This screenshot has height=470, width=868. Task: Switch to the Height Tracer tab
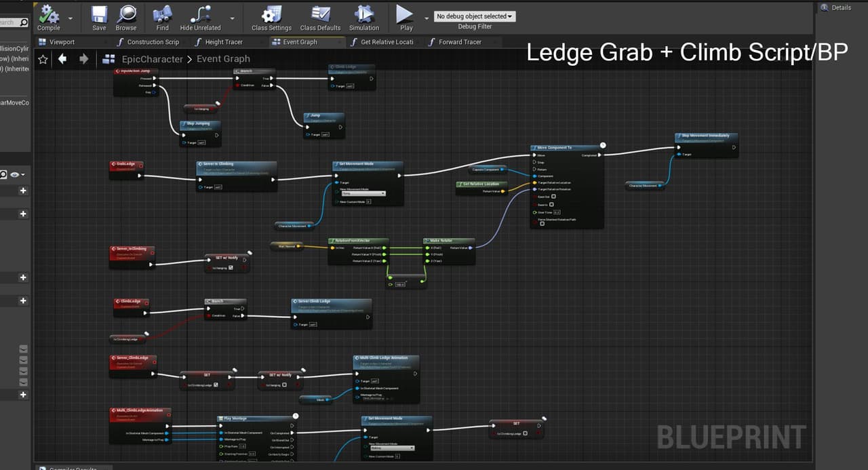tap(224, 42)
